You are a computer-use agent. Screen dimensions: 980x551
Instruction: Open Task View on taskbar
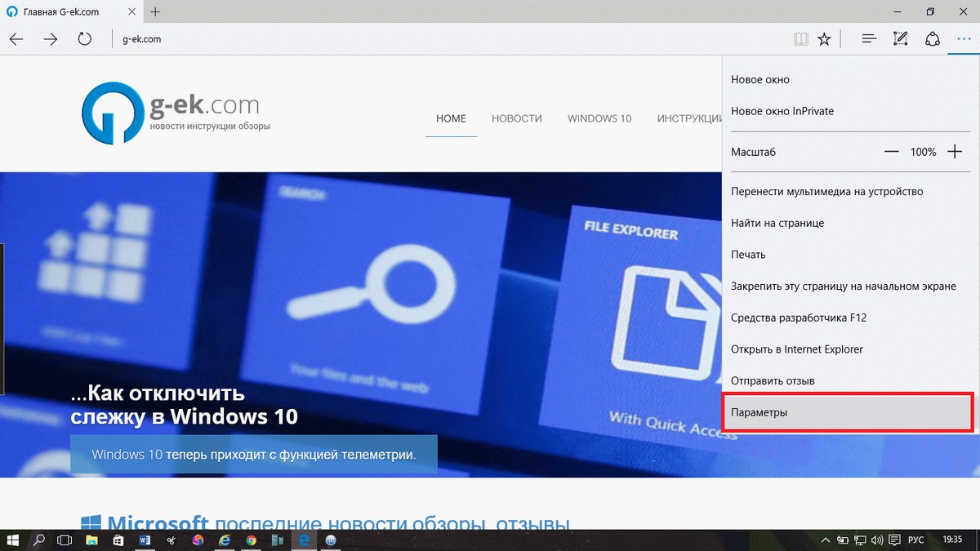click(65, 540)
